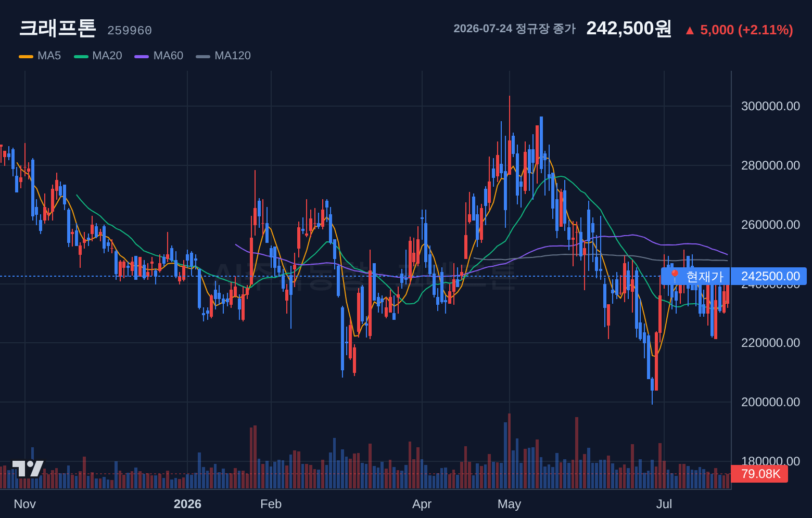The width and height of the screenshot is (812, 518).
Task: Click the 2026-07-24 정규장 종가 date label
Action: [x=514, y=29]
